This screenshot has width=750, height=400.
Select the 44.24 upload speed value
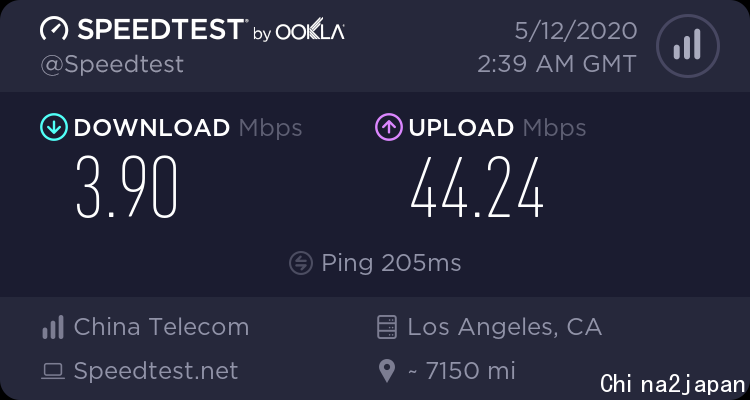pyautogui.click(x=477, y=187)
